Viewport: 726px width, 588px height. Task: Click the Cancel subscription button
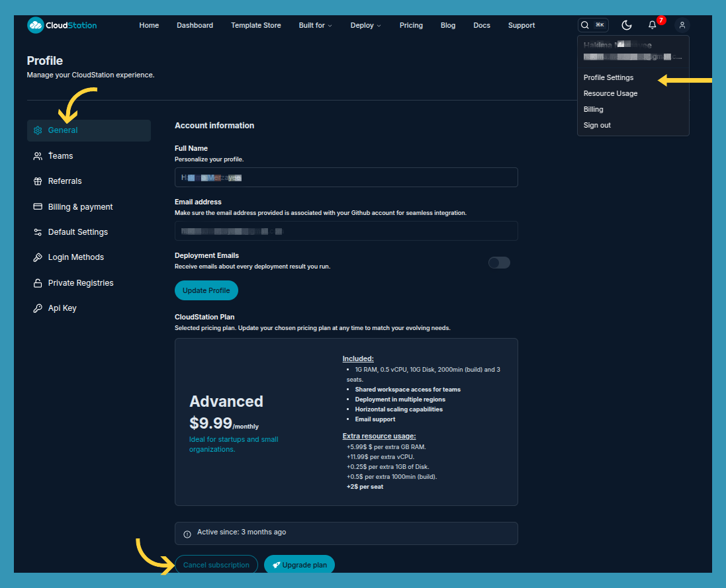216,564
